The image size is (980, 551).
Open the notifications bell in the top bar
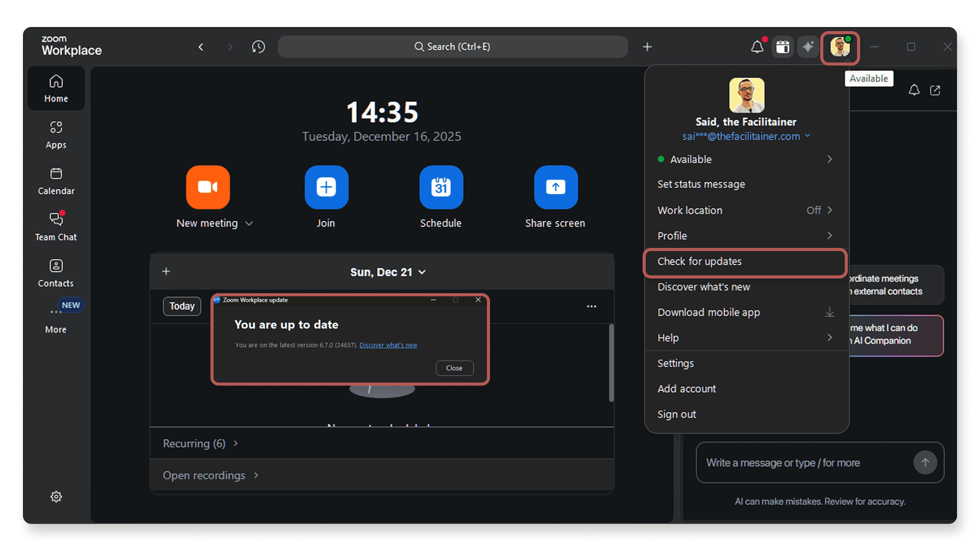click(x=757, y=47)
